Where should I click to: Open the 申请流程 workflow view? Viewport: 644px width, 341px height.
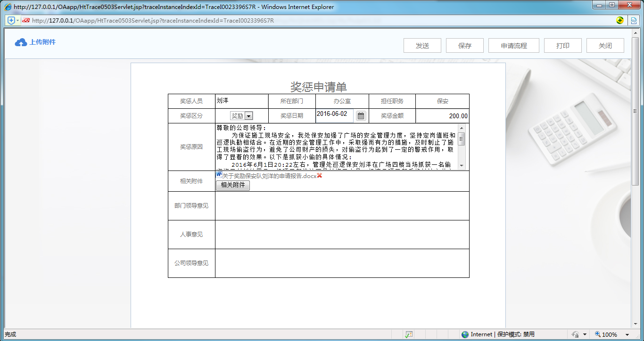click(x=514, y=46)
